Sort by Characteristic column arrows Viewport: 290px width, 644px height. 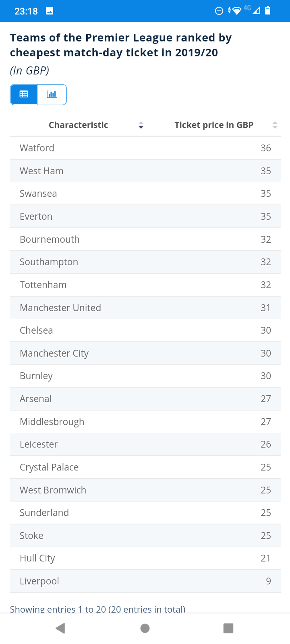click(x=141, y=125)
